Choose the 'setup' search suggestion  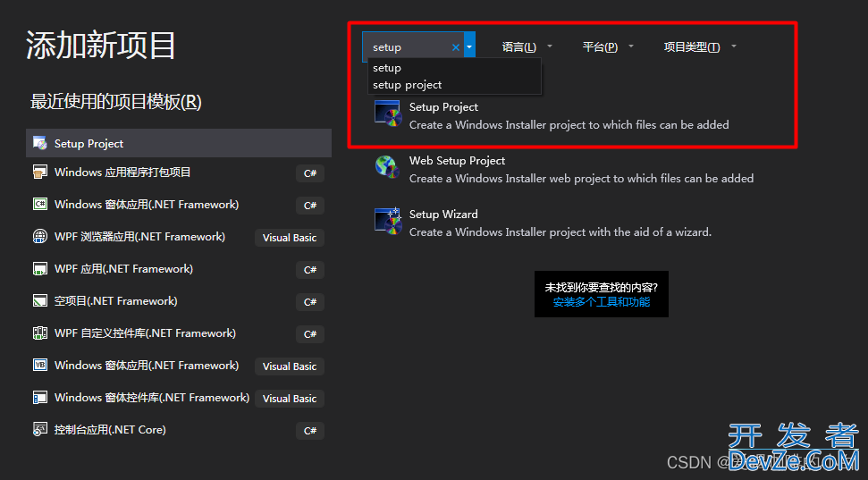pos(454,68)
